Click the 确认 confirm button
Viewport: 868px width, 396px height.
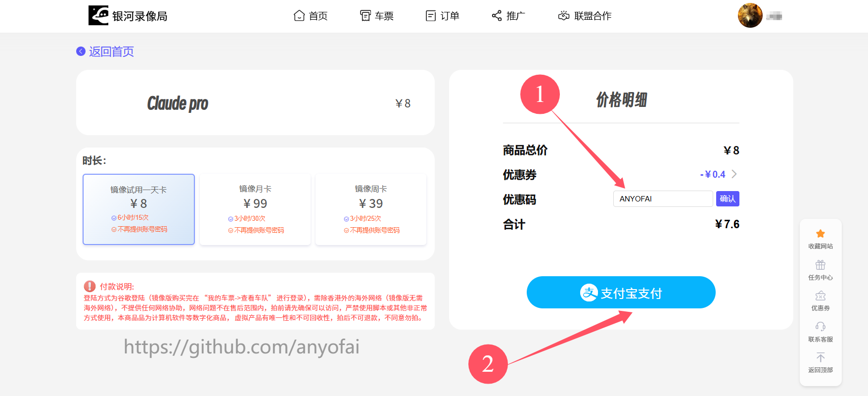(728, 198)
